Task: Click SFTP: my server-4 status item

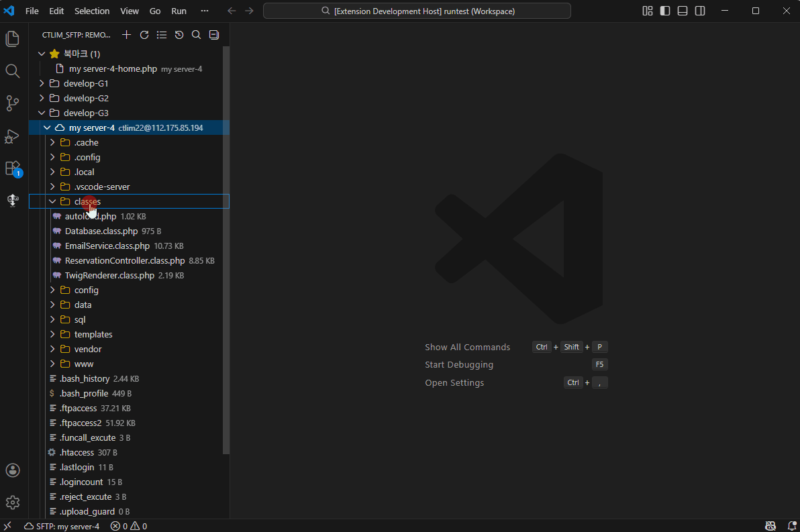Action: 62,526
